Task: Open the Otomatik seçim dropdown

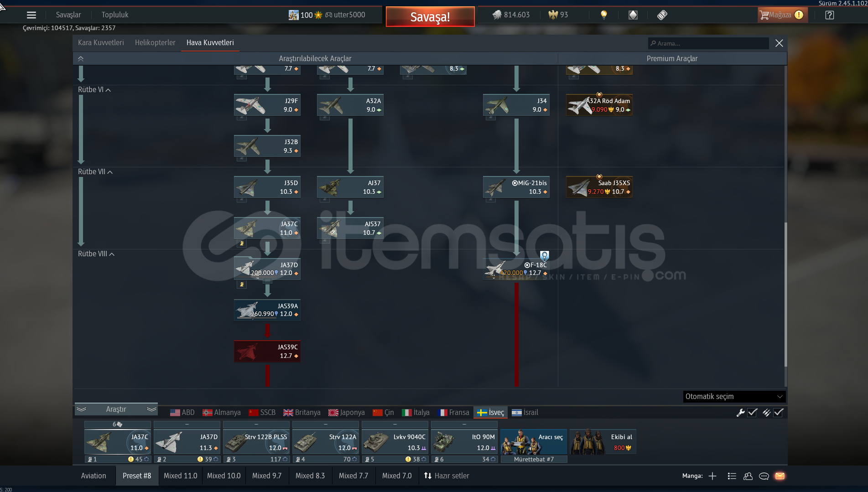Action: click(x=734, y=396)
